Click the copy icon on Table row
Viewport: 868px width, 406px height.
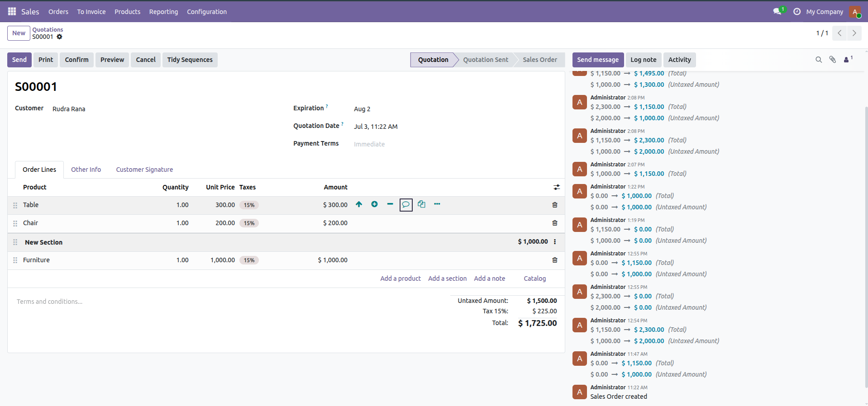(421, 204)
